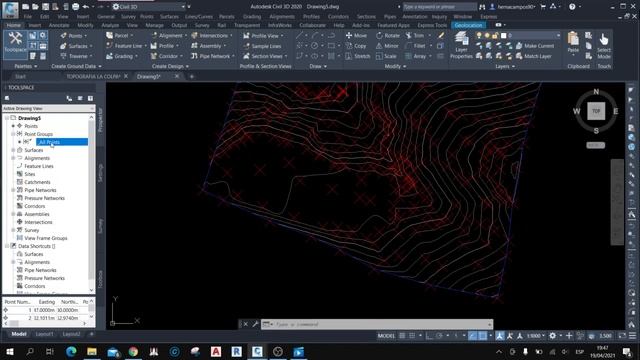The height and width of the screenshot is (360, 640).
Task: Select the Rotate tool
Action: 388,36
